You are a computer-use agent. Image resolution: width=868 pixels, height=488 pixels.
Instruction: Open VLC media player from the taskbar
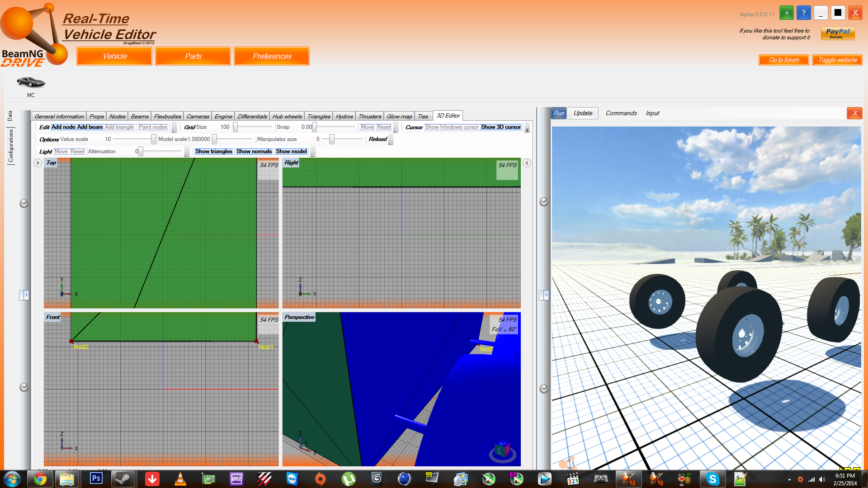click(180, 479)
